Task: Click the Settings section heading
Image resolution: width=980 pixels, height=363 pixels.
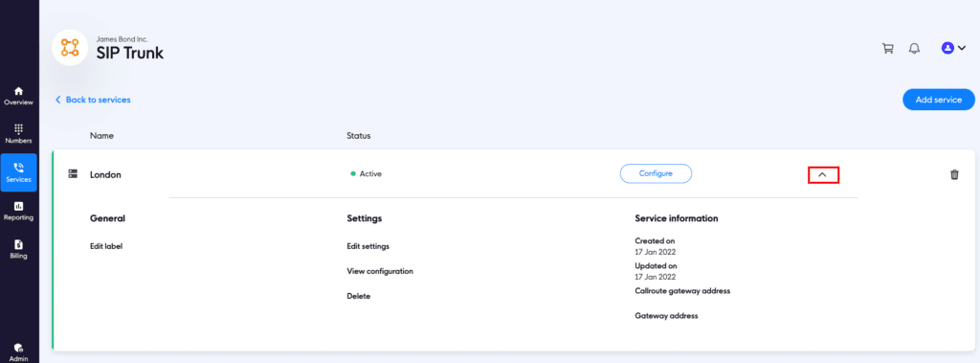Action: click(365, 218)
